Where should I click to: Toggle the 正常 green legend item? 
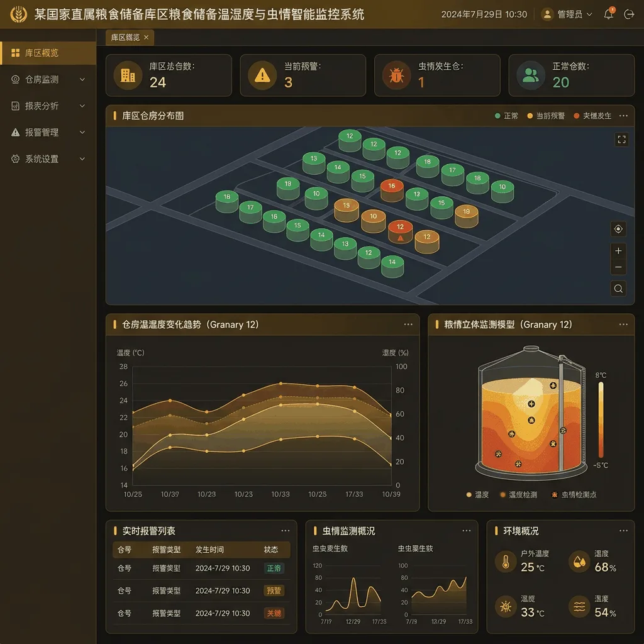click(506, 116)
